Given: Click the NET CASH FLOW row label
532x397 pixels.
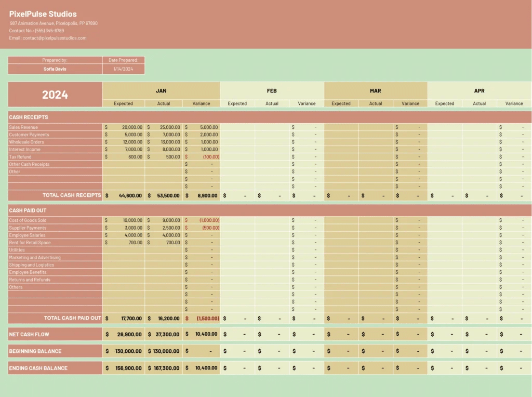Looking at the screenshot, I should click(29, 334).
